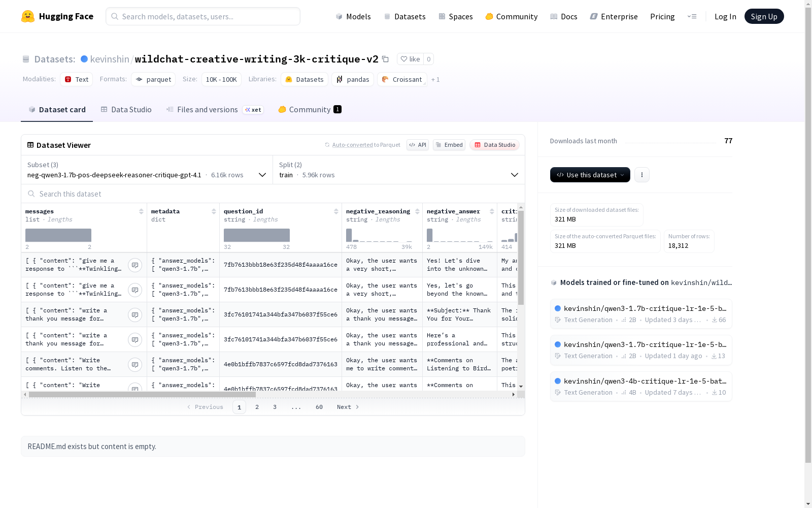Open conversation viewer for first 'give me a response' row
This screenshot has height=508, width=812.
(135, 265)
